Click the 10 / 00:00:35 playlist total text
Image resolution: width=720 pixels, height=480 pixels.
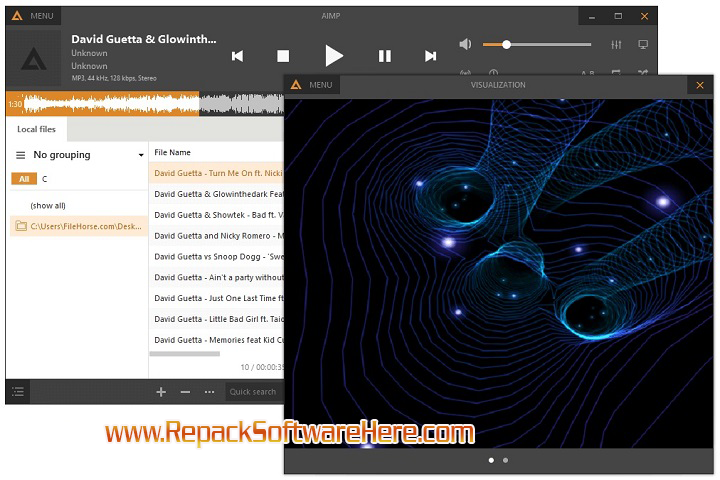pyautogui.click(x=262, y=367)
